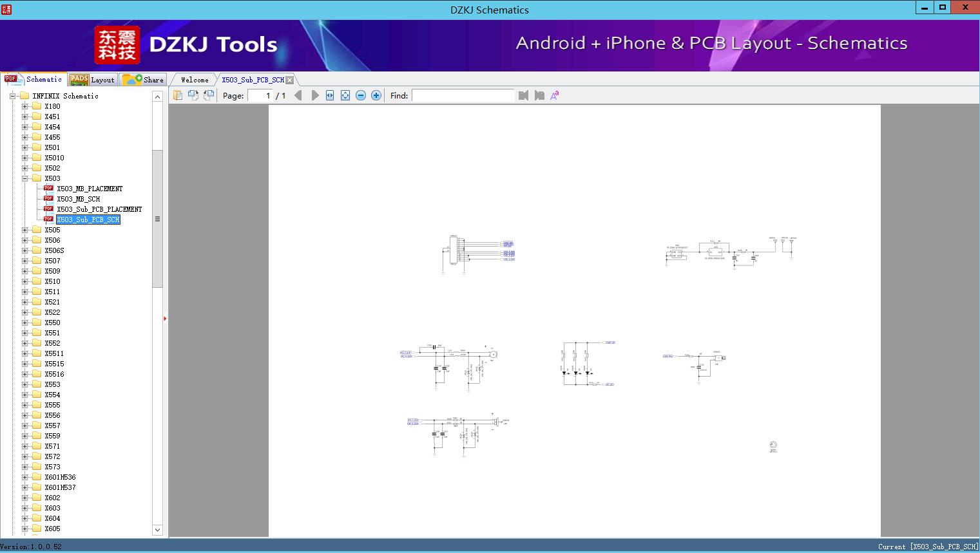The image size is (980, 553).
Task: Click the zoom in plus icon
Action: (x=376, y=95)
